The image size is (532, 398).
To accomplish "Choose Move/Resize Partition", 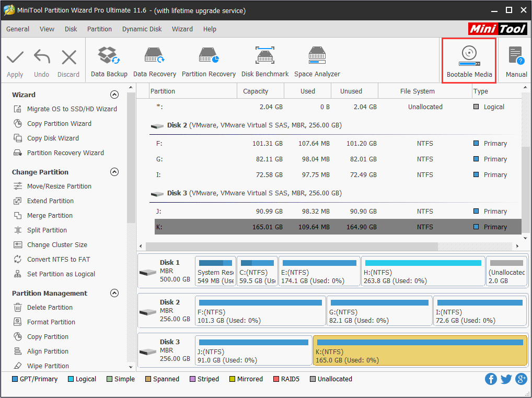I will pos(52,186).
